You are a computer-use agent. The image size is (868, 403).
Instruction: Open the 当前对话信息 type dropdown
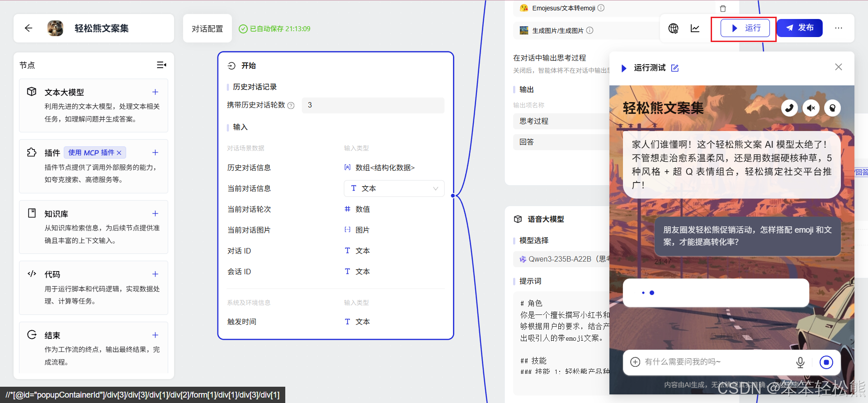pos(394,188)
